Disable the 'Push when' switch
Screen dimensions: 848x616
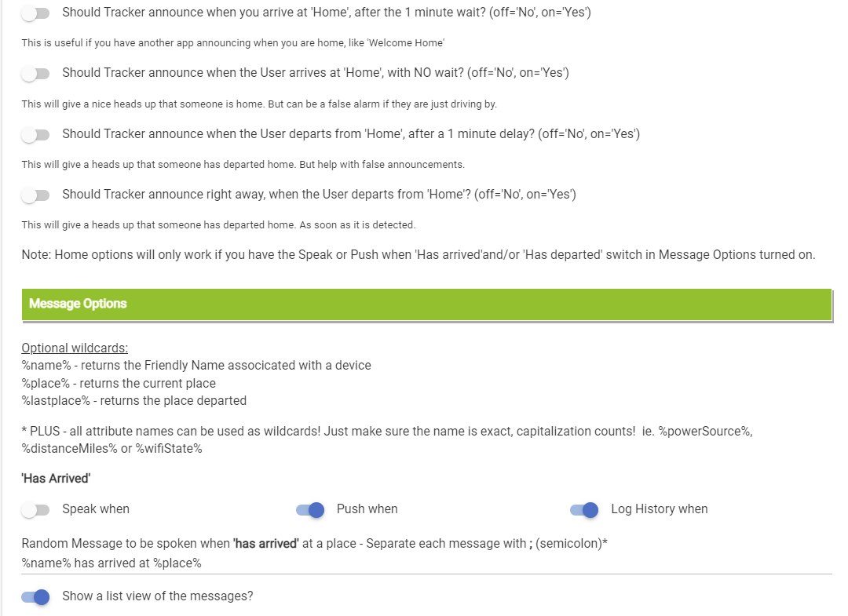310,510
